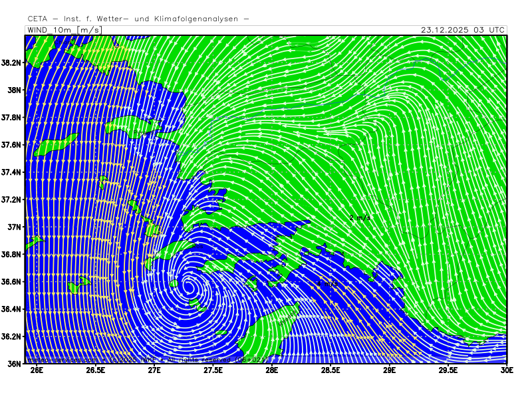532x399 pixels.
Task: Click the 36.6N latitude axis label
Action: (x=13, y=282)
